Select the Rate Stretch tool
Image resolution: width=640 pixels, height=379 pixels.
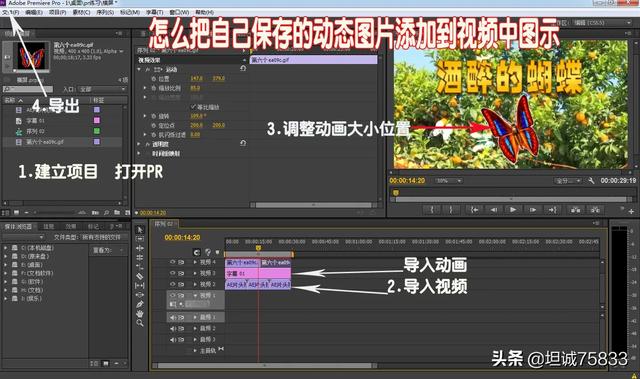click(140, 267)
